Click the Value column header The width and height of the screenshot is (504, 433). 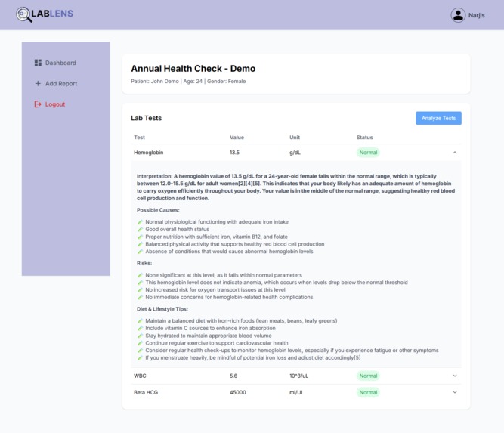(237, 138)
